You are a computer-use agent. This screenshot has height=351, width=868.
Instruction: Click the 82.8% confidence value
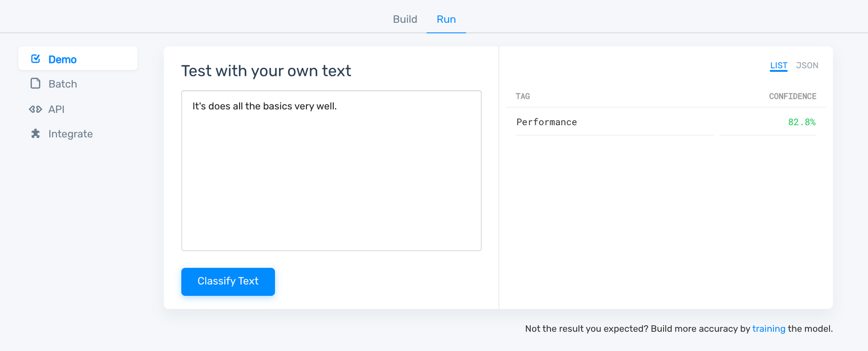(802, 122)
